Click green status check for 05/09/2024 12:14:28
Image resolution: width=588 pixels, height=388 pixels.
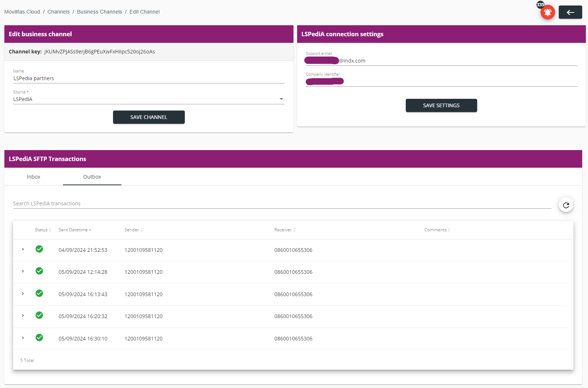39,271
